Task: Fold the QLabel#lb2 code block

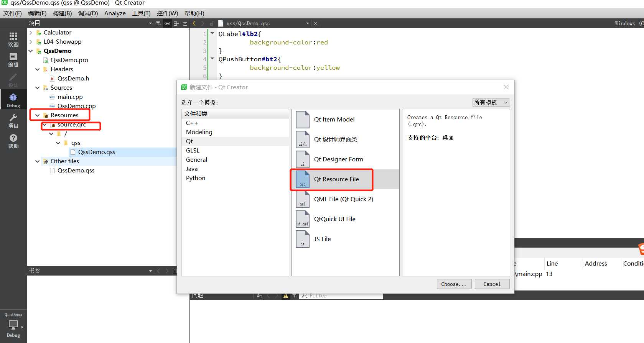Action: (x=212, y=33)
